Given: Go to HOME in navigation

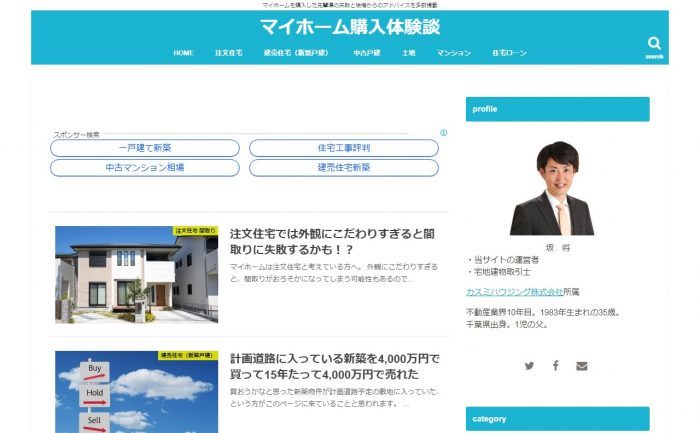Looking at the screenshot, I should (183, 52).
